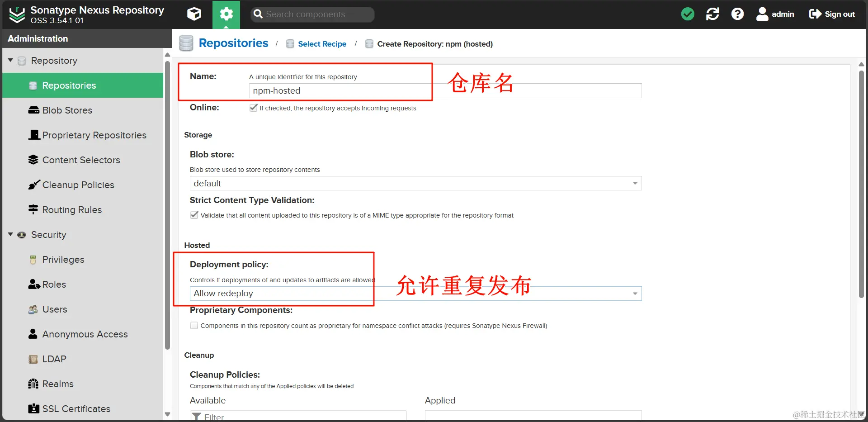The image size is (868, 422).
Task: Click the Select Recipe breadcrumb link
Action: coord(322,44)
